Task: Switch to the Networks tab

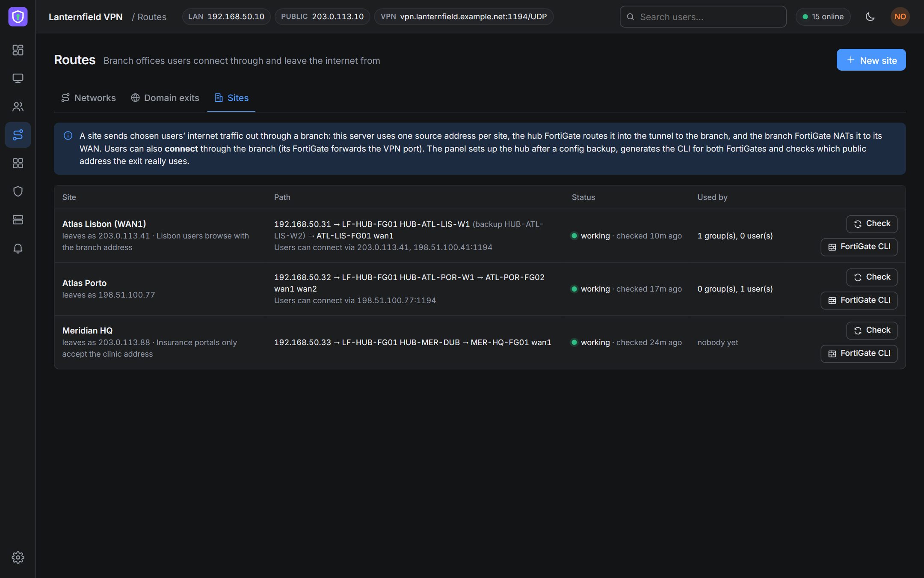Action: point(89,98)
